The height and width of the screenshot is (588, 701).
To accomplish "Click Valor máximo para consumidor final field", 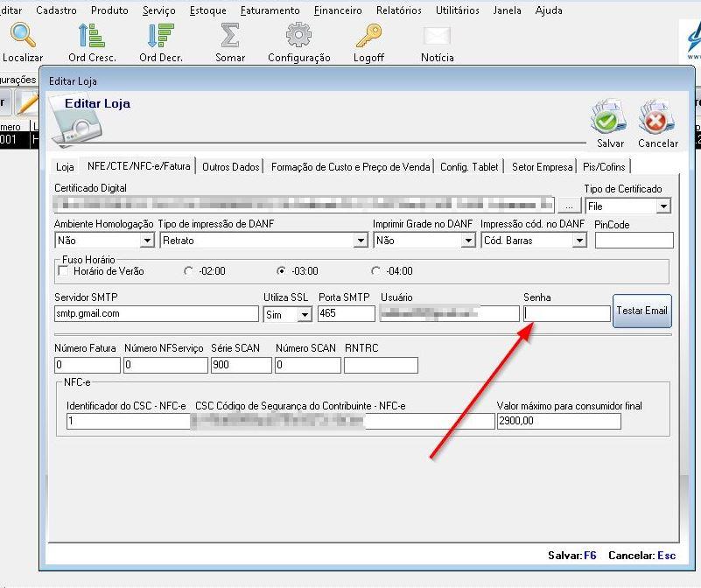I will point(559,421).
